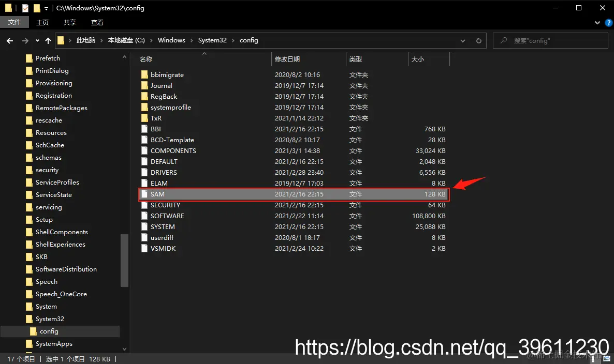Click the search "config" input field
The height and width of the screenshot is (364, 614).
(550, 41)
